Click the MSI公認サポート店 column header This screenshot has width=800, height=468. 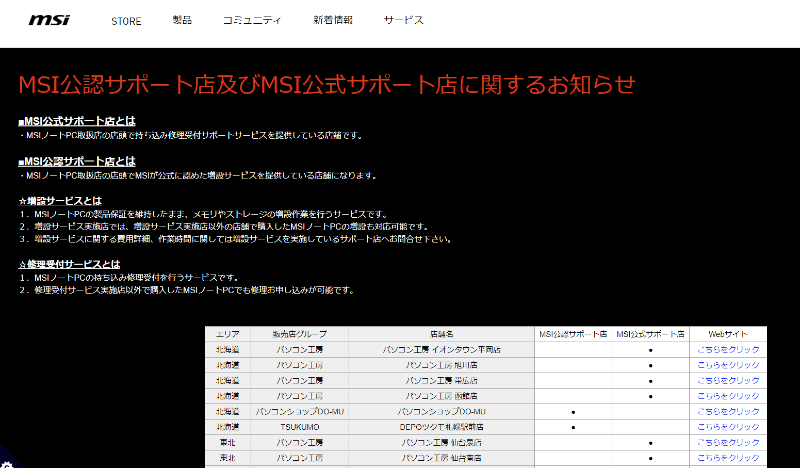point(573,334)
